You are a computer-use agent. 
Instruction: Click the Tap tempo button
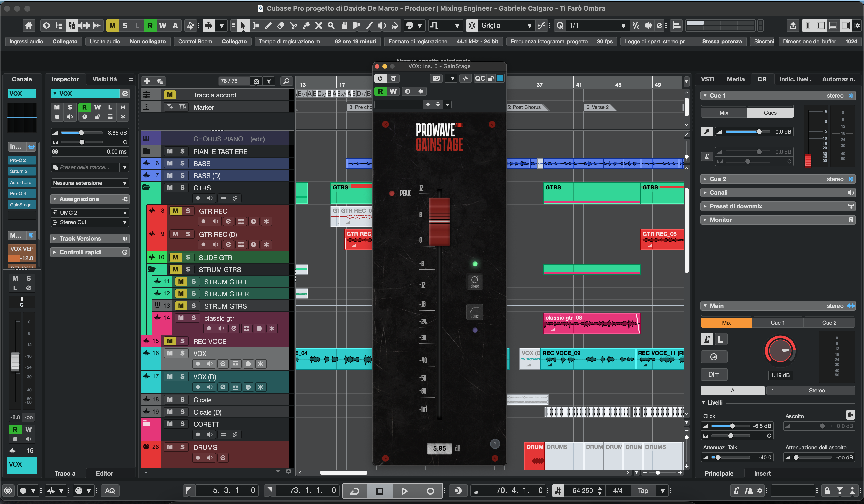coord(643,491)
